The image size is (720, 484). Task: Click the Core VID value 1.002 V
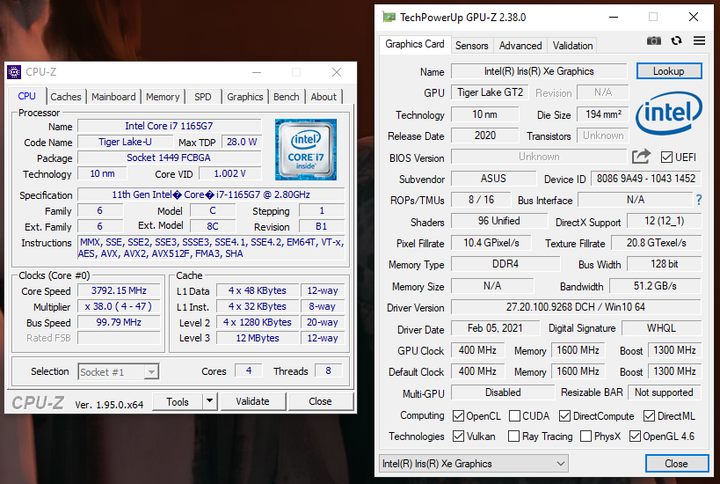pyautogui.click(x=230, y=174)
